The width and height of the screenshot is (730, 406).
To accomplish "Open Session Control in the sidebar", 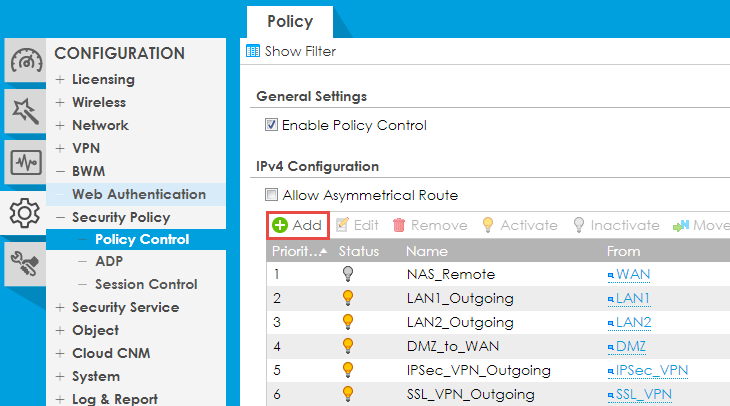I will 145,284.
